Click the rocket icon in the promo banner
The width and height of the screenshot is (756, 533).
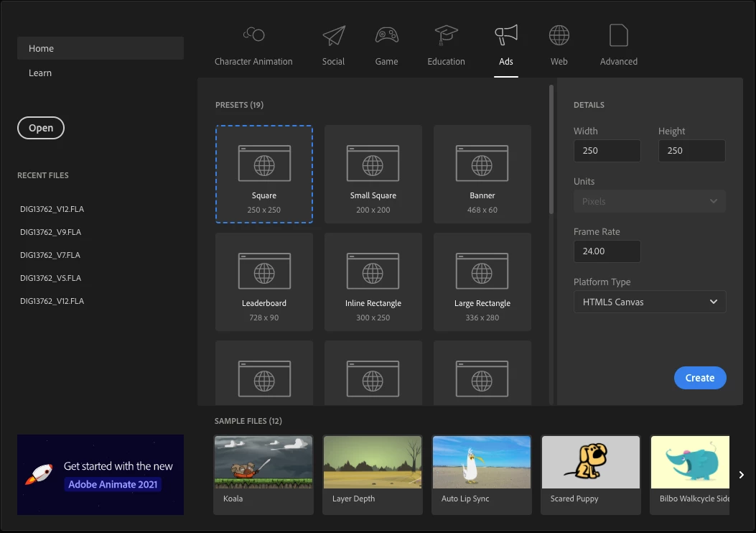(39, 473)
